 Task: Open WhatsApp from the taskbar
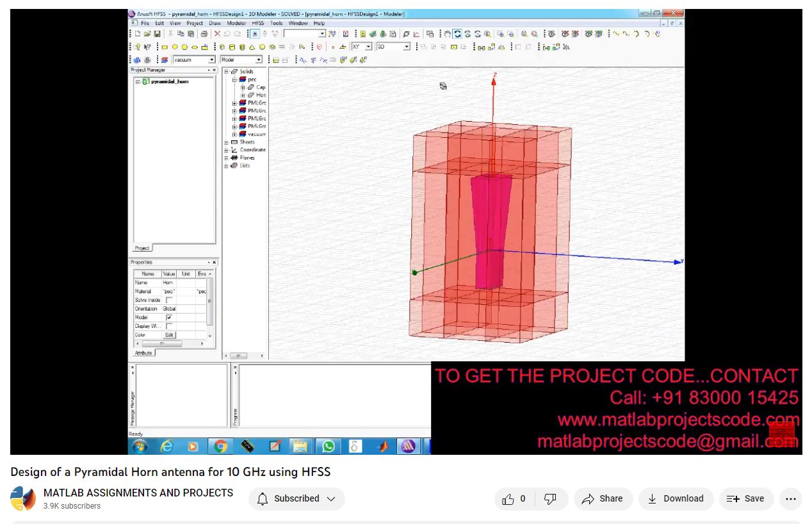328,446
